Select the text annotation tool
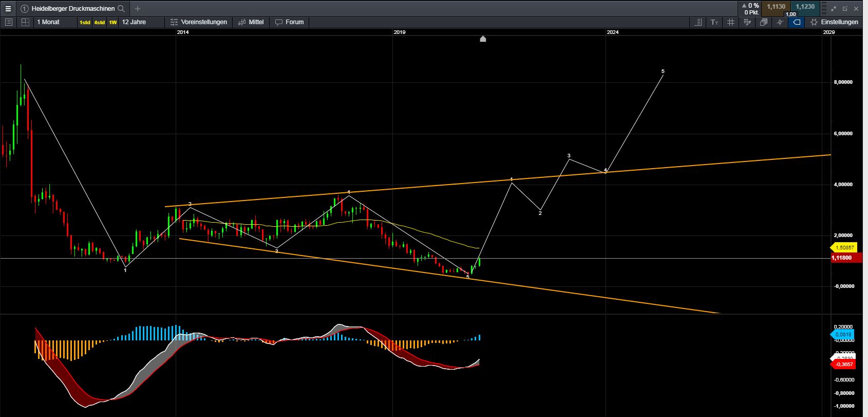868x417 pixels. click(x=714, y=22)
